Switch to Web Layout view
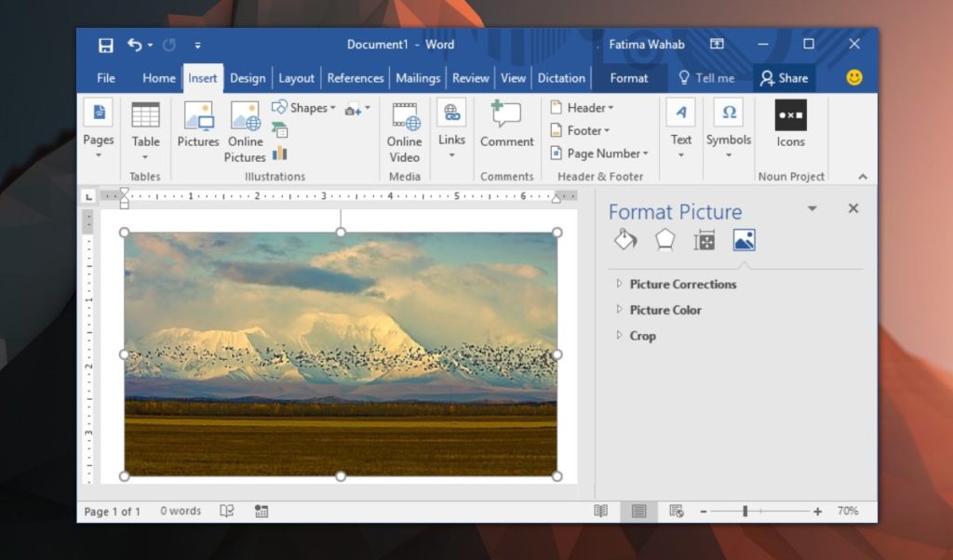 coord(677,511)
